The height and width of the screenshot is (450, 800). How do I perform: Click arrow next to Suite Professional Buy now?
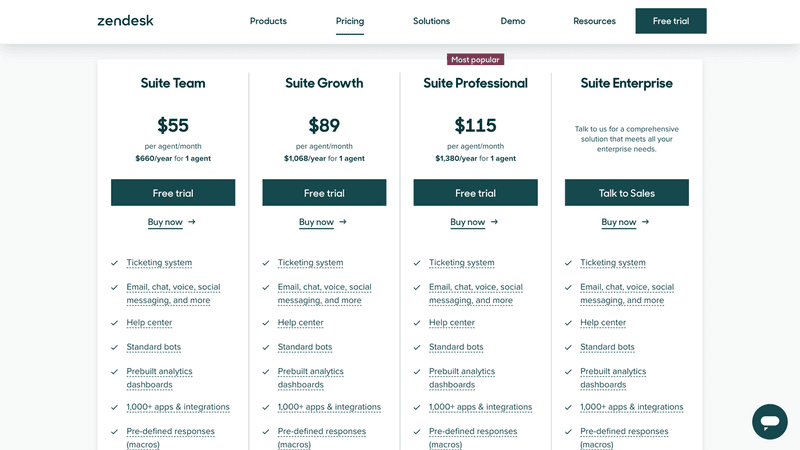click(494, 222)
